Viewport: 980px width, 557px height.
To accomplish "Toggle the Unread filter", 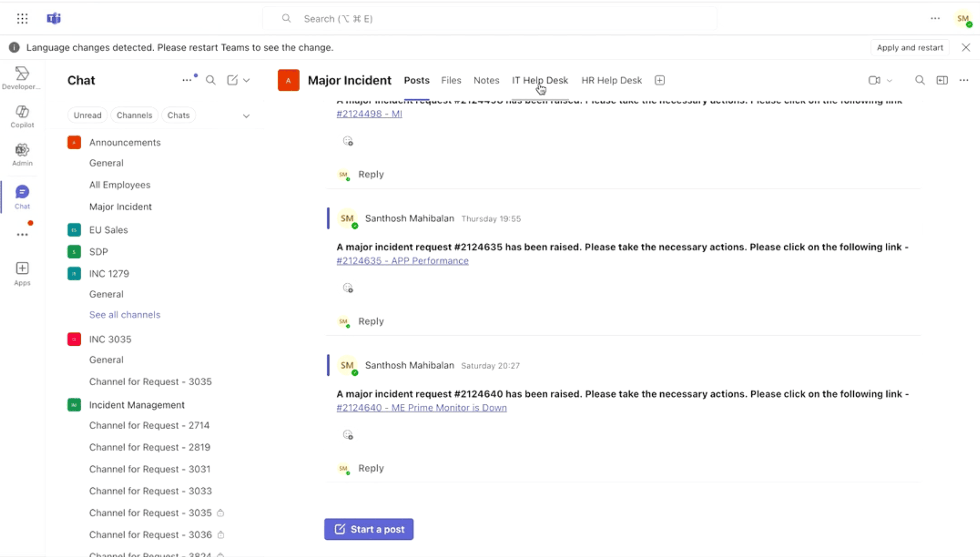I will coord(87,115).
